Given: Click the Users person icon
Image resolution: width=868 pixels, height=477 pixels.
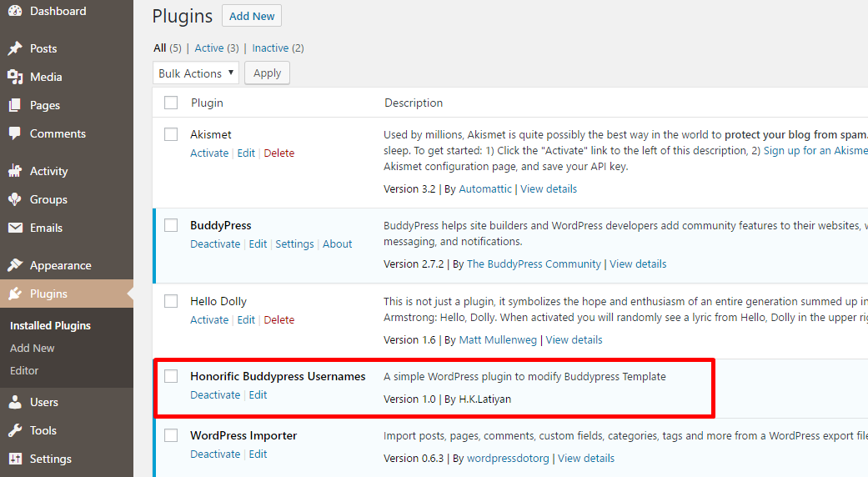Looking at the screenshot, I should pos(15,402).
